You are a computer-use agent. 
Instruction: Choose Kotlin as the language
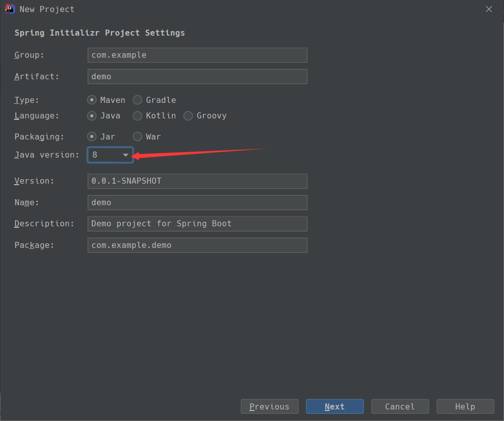click(138, 116)
